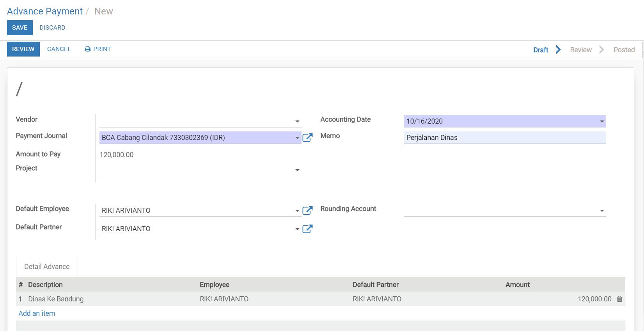Select the Draft status stage
Viewport: 644px width, 331px height.
click(x=541, y=50)
